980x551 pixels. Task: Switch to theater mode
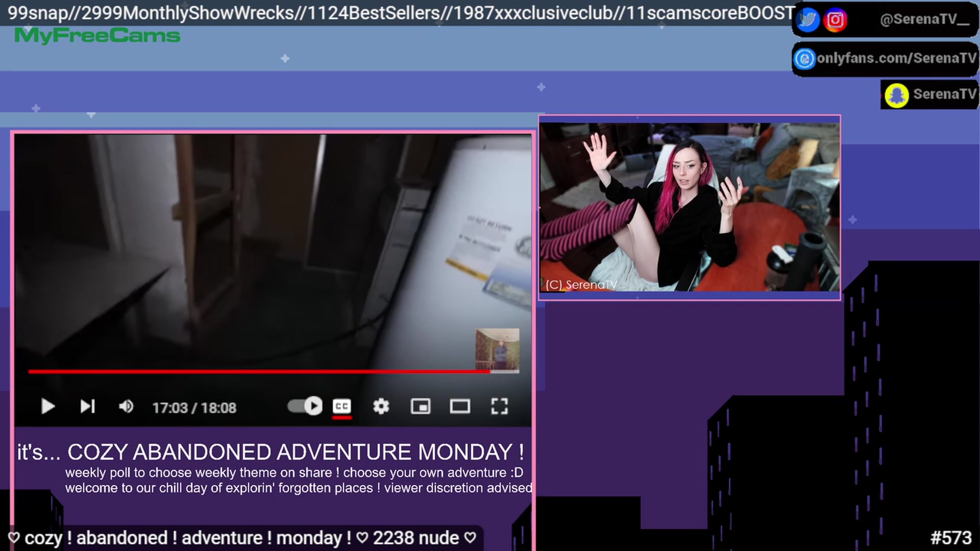(460, 407)
